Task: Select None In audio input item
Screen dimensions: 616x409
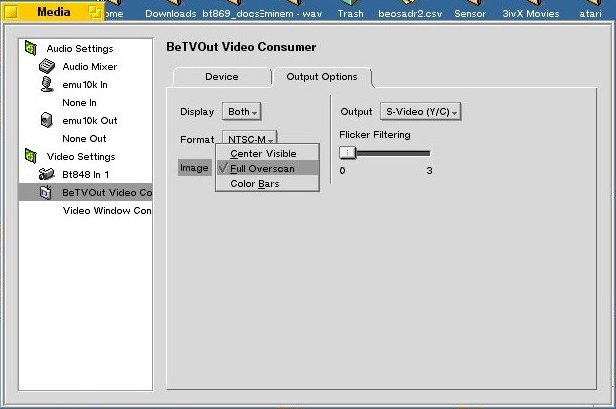Action: pyautogui.click(x=79, y=102)
